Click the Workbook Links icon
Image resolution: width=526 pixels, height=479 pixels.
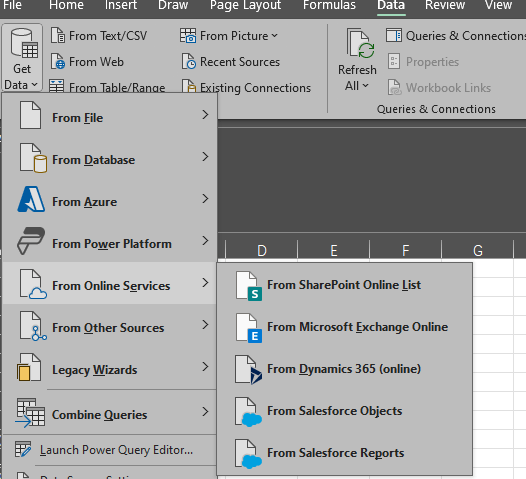coord(394,87)
